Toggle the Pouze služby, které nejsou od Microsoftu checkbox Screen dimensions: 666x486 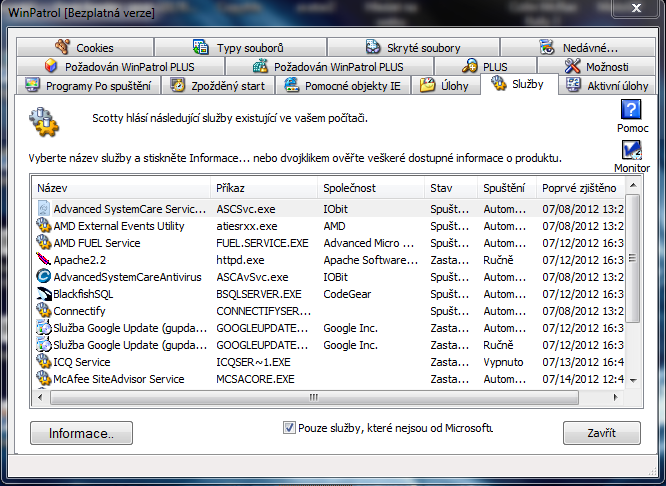point(289,427)
